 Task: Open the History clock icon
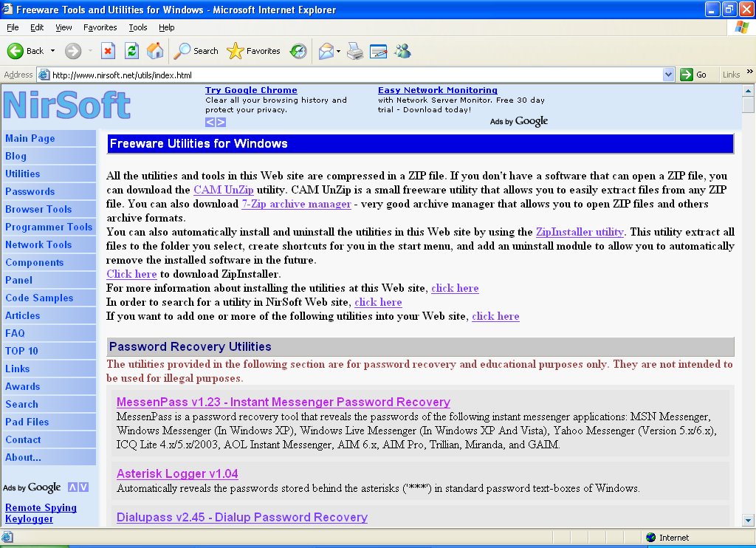[x=298, y=51]
